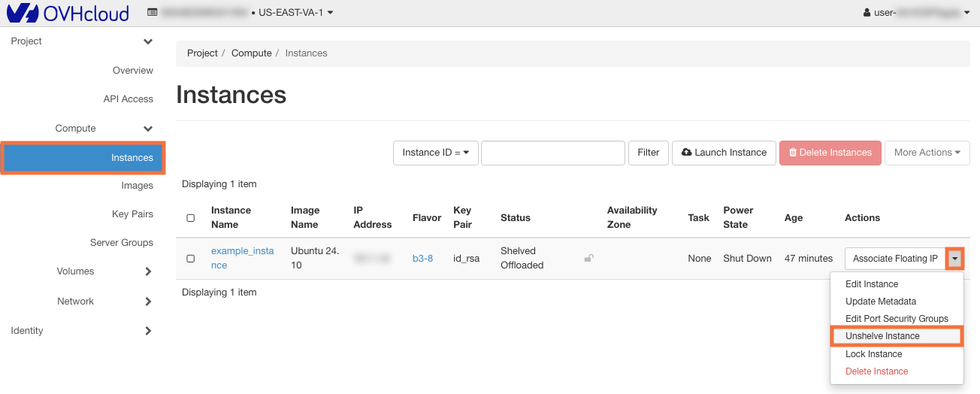Click the Instance Name column header
Image resolution: width=980 pixels, height=394 pixels.
[231, 217]
